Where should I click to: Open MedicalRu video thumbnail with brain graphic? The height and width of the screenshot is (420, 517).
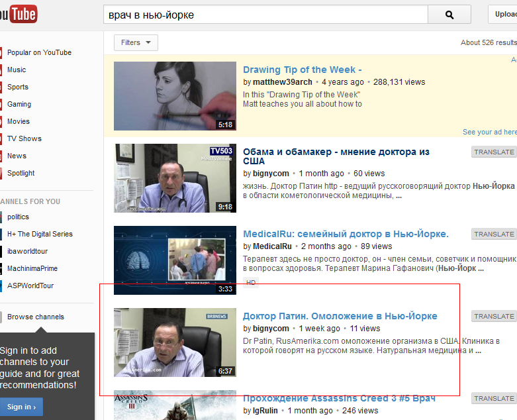click(175, 260)
